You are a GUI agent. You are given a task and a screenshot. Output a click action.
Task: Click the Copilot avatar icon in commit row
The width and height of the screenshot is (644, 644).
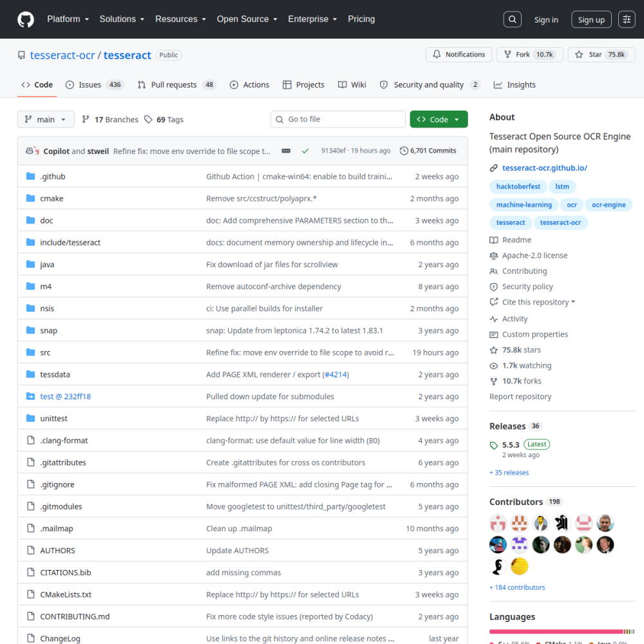(30, 151)
